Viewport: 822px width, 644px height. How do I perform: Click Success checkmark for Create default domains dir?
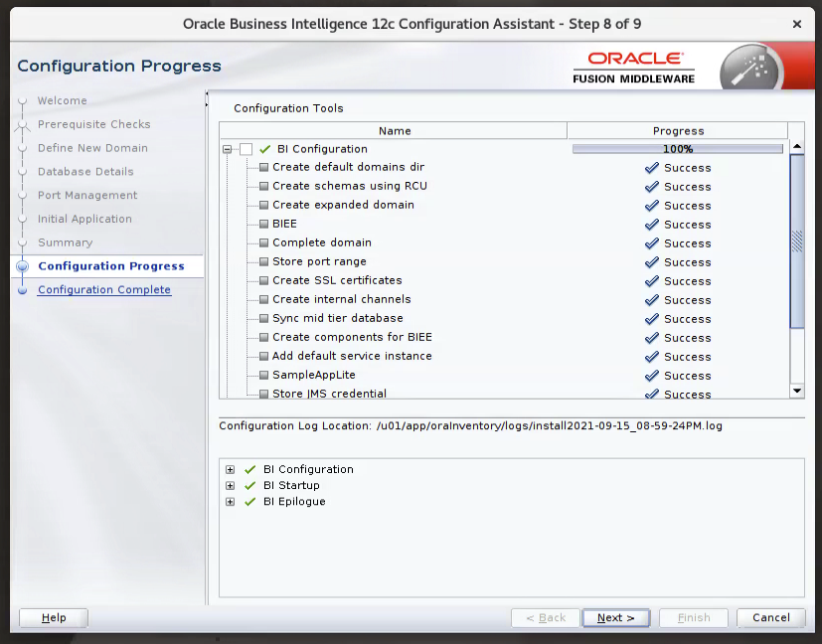pyautogui.click(x=652, y=168)
